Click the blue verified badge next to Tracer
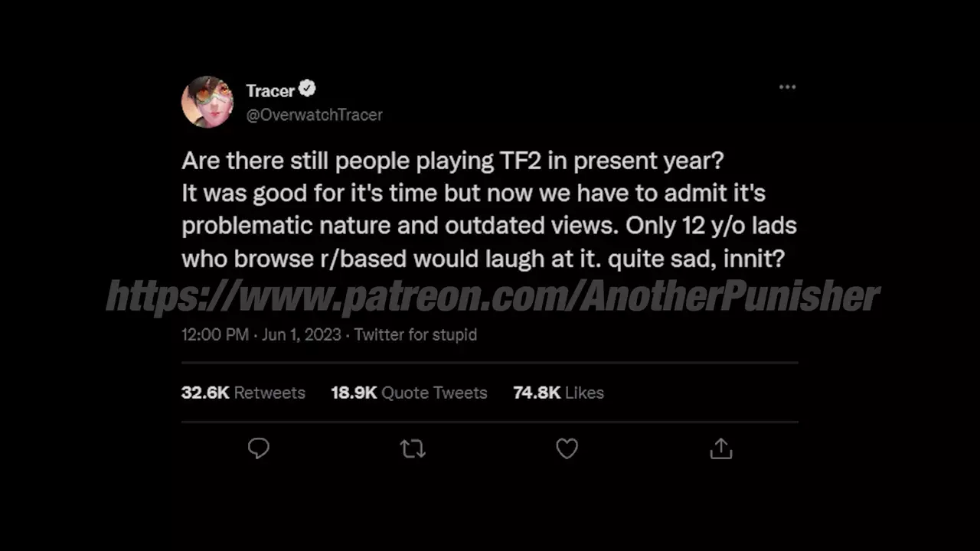 click(307, 90)
